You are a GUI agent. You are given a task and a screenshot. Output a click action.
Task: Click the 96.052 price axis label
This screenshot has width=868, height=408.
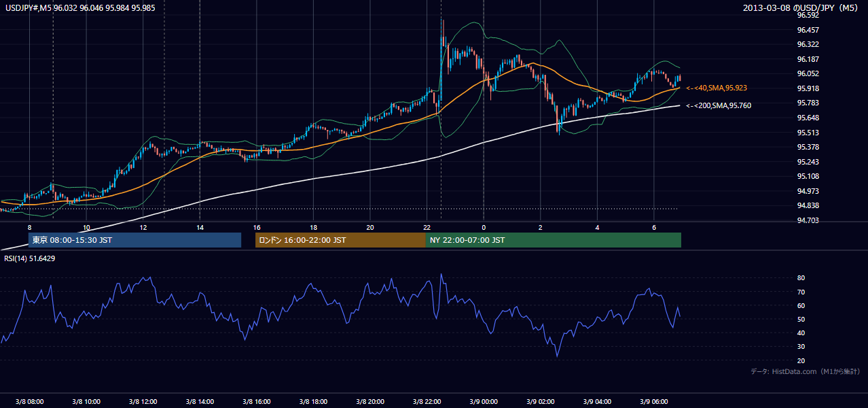point(807,73)
